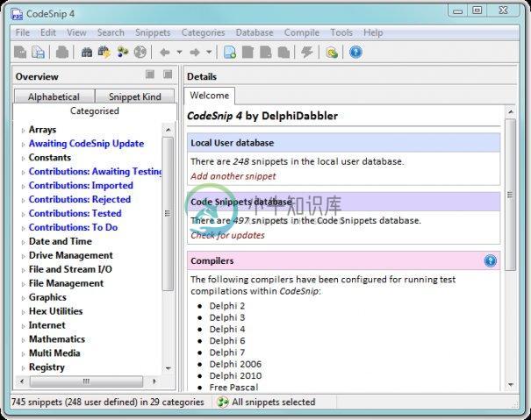Click the Add another snippet link

click(x=233, y=176)
